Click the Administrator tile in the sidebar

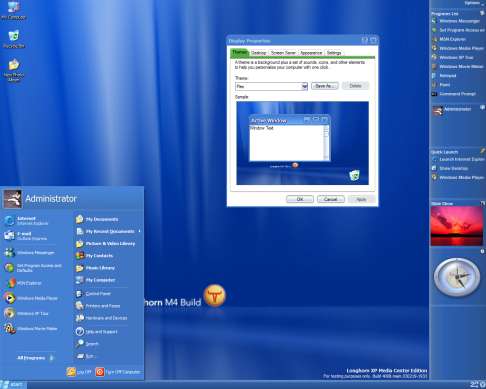tap(456, 110)
